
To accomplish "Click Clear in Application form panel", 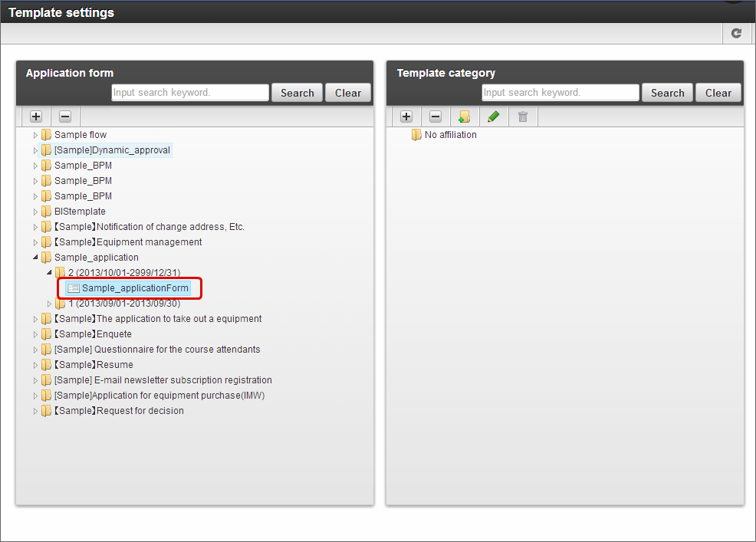I will 348,93.
